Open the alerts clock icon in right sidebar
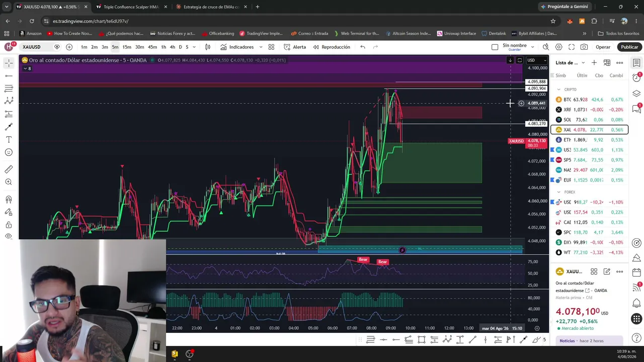The height and width of the screenshot is (362, 644). pyautogui.click(x=636, y=78)
